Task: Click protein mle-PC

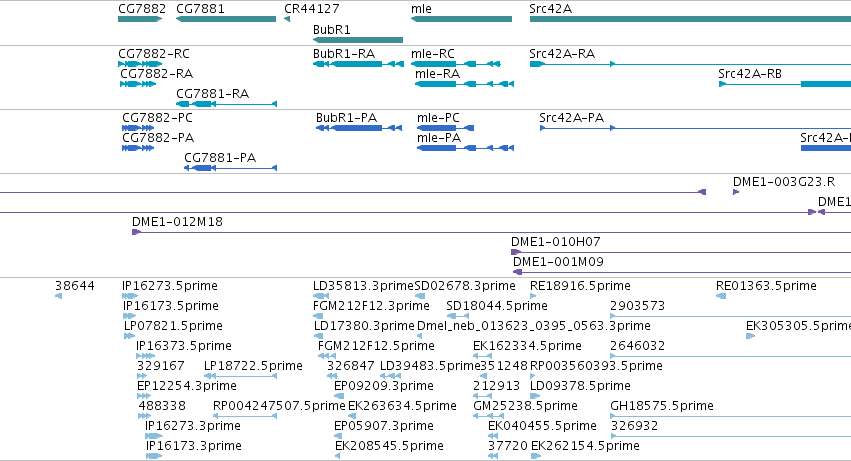Action: 438,118
